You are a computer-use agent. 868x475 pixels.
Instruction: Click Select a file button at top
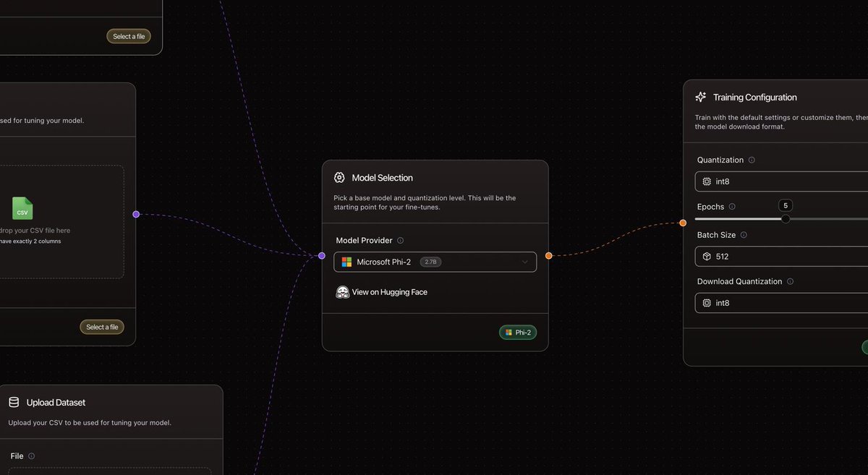pyautogui.click(x=129, y=36)
